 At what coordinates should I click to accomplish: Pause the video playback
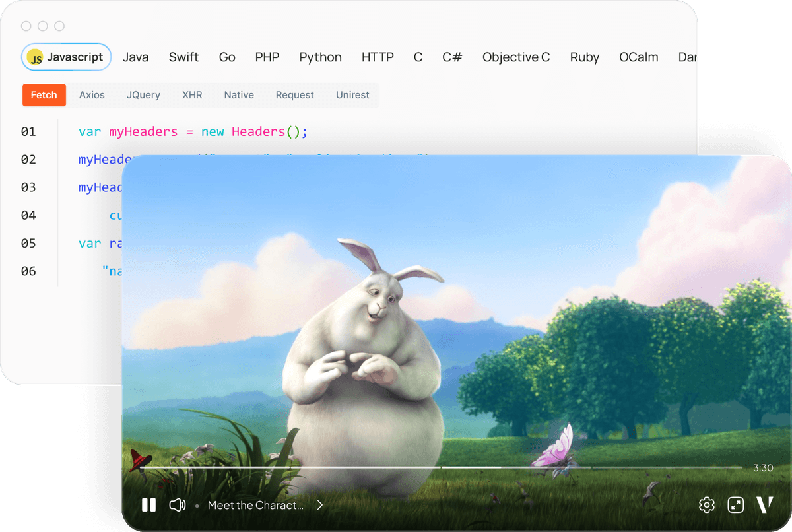[149, 505]
